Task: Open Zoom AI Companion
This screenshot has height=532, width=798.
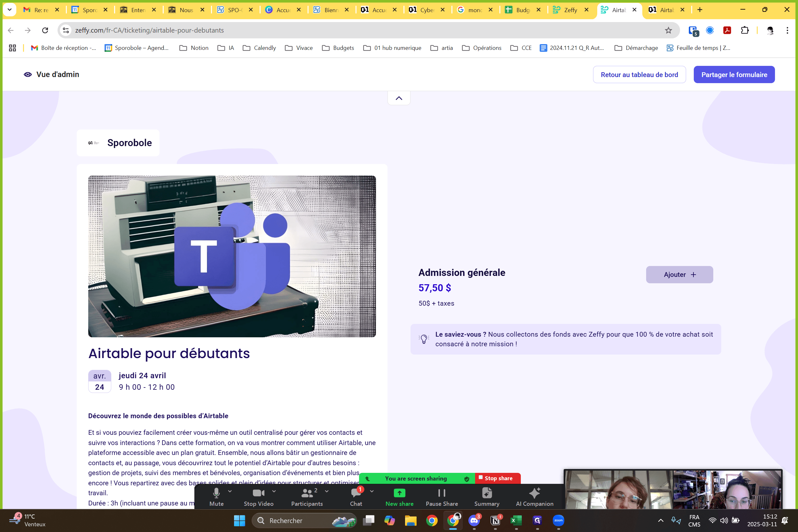Action: 534,497
